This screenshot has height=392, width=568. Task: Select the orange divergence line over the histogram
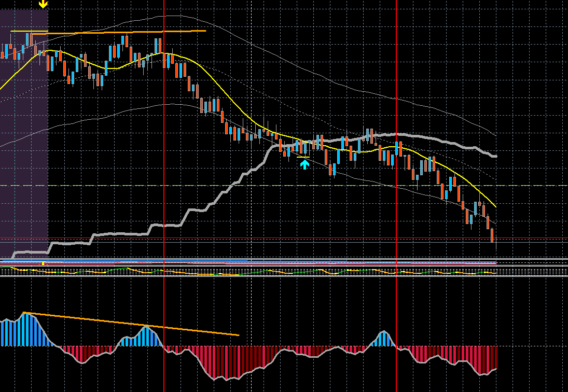[x=130, y=324]
